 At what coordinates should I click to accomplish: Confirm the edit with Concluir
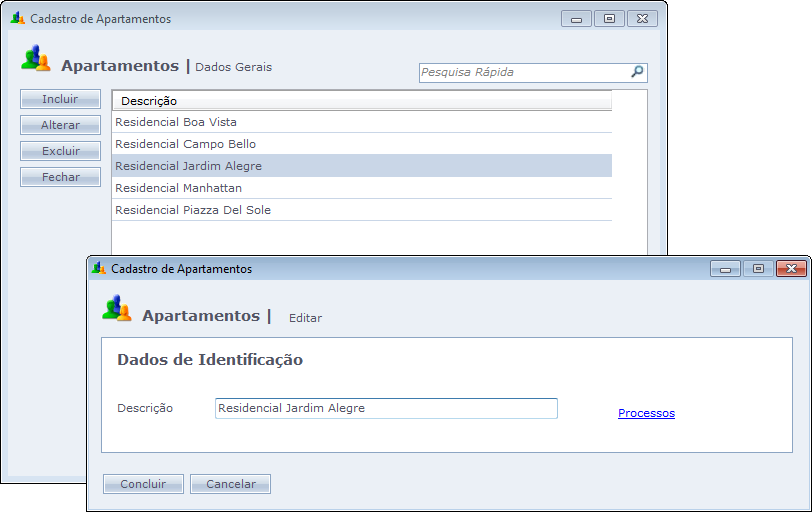click(143, 484)
